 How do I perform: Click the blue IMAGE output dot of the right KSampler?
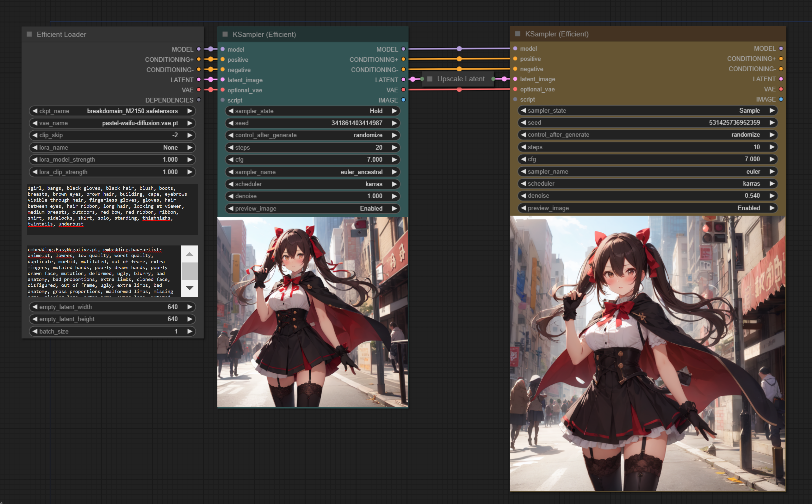[x=781, y=99]
